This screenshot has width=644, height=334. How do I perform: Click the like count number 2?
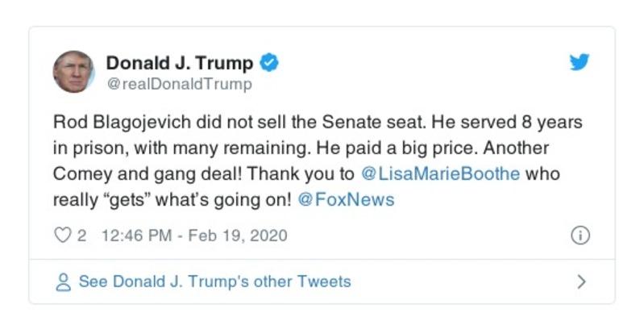tap(81, 236)
